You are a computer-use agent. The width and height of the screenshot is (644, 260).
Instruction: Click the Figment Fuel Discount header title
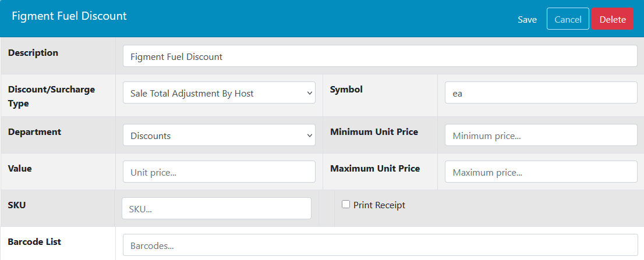click(69, 16)
